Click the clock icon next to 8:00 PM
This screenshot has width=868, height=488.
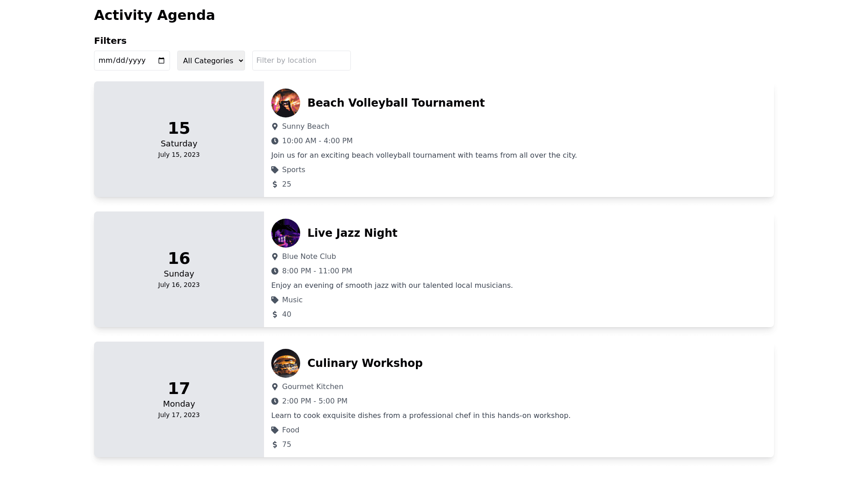coord(275,271)
